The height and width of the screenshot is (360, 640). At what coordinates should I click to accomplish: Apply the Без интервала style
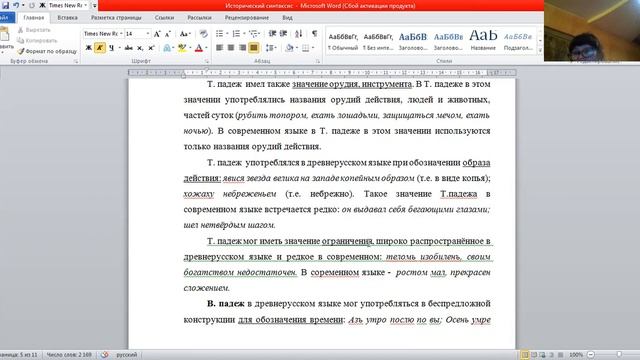[x=378, y=41]
